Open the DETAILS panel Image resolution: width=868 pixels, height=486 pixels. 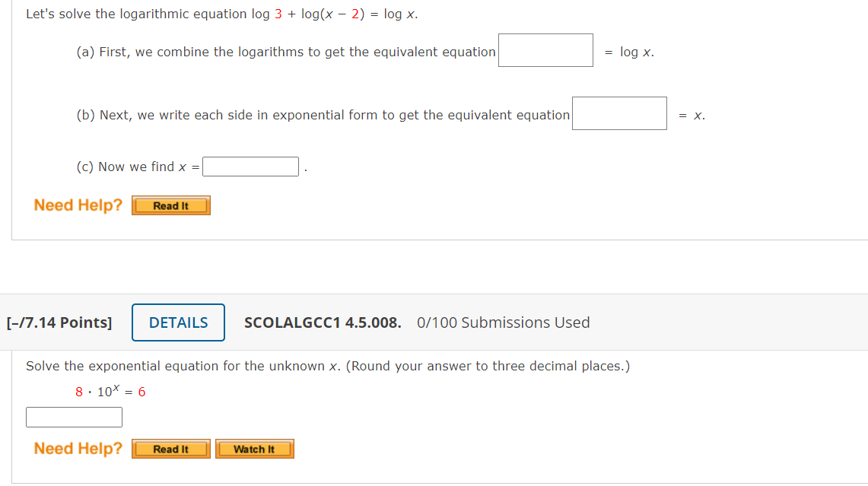tap(177, 322)
